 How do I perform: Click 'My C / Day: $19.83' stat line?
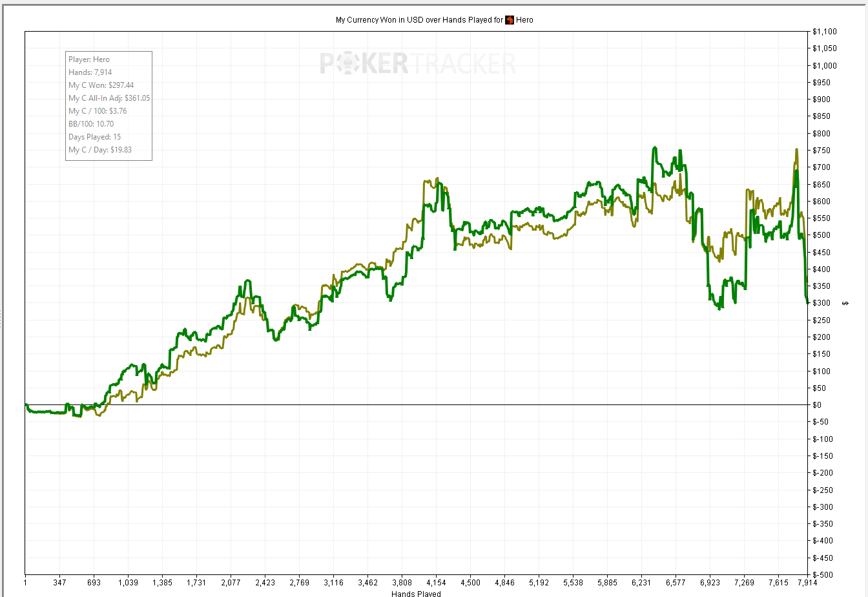point(101,150)
